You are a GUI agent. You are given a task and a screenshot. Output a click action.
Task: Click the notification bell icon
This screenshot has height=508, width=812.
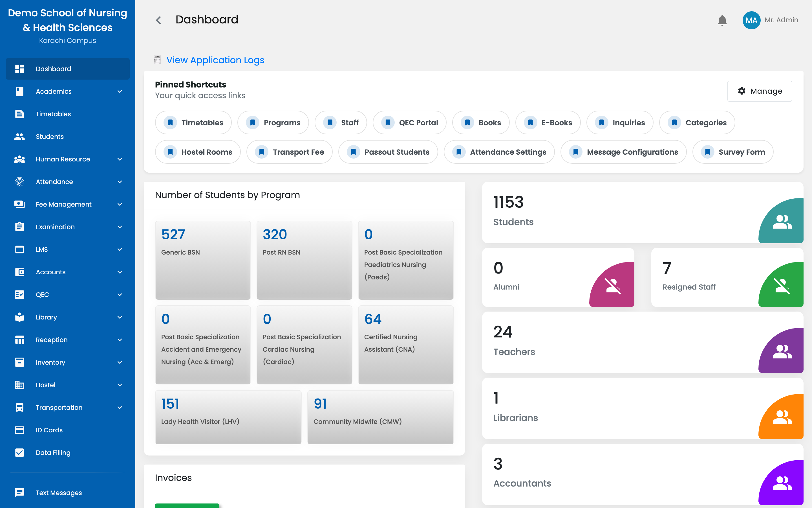(722, 20)
